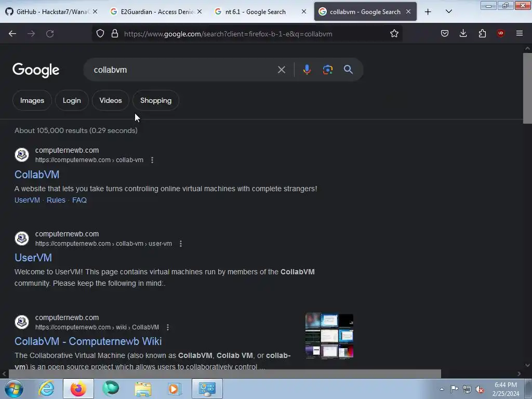Open the Windows Start menu
This screenshot has width=532, height=399.
14,389
